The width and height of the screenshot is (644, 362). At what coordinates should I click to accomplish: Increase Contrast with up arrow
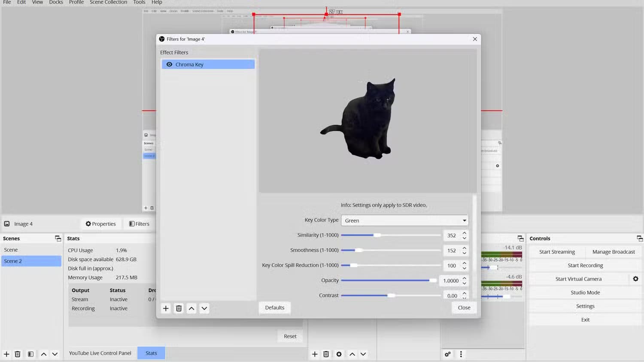465,293
